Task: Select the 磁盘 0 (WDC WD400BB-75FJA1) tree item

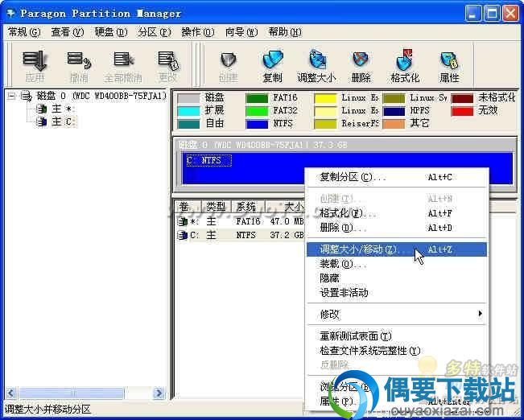Action: [x=101, y=97]
